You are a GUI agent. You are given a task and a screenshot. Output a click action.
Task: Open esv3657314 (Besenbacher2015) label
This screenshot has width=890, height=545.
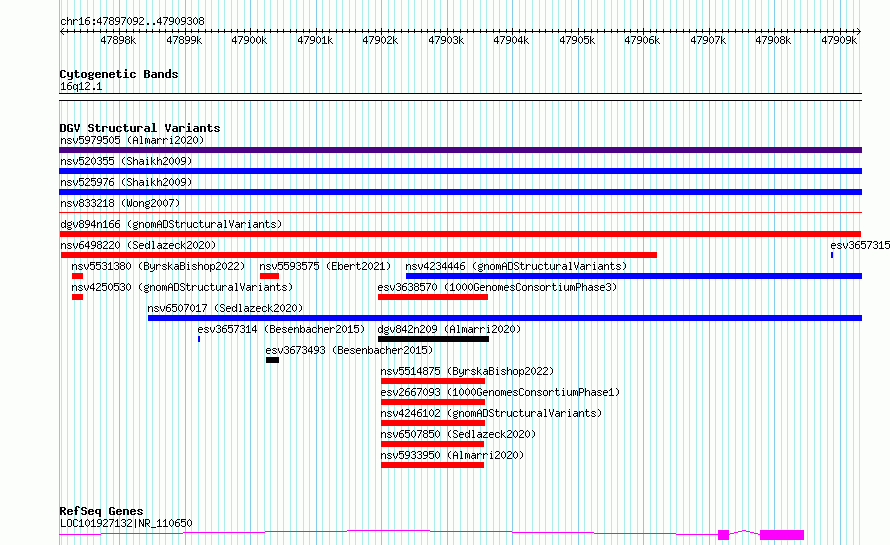[282, 329]
